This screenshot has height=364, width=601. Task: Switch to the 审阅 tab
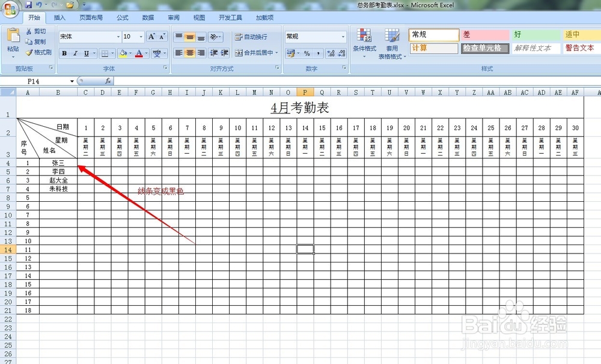[x=174, y=17]
